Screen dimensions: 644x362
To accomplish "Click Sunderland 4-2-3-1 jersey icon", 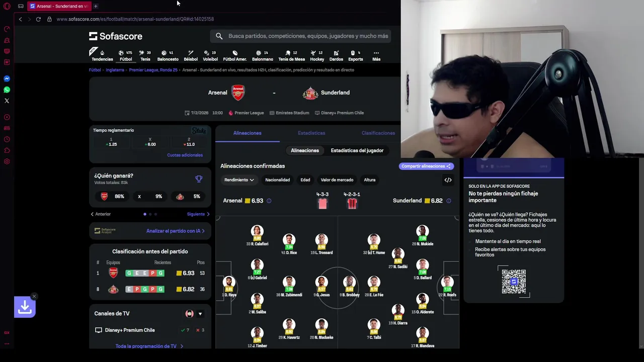I will pyautogui.click(x=352, y=203).
